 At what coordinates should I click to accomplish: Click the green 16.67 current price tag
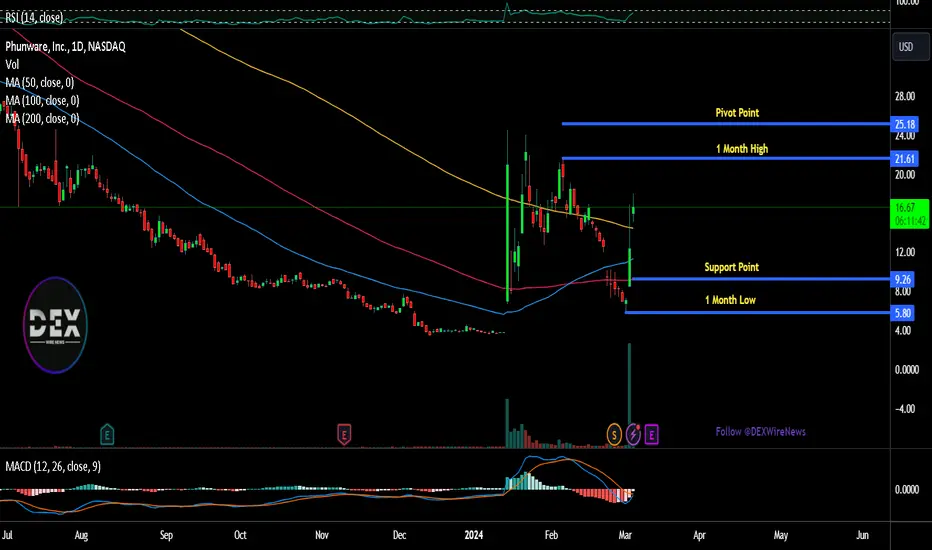[910, 214]
